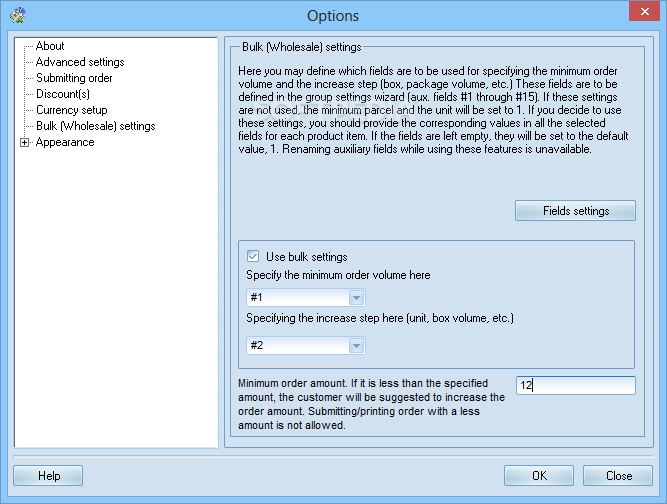Click the app icon in title bar
This screenshot has width=667, height=504.
[x=18, y=15]
